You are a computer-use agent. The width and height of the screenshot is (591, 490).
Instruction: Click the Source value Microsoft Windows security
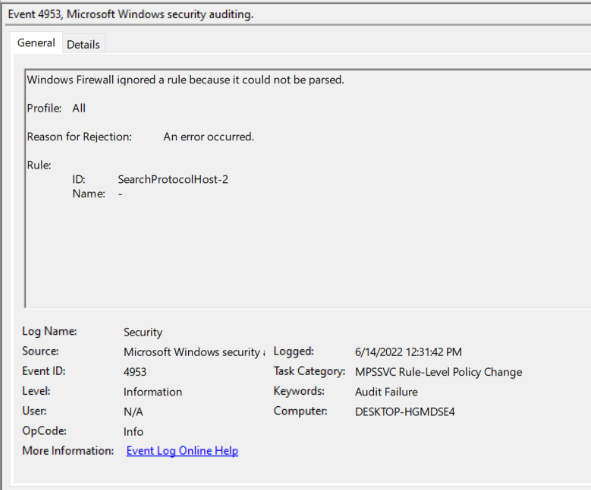[194, 352]
